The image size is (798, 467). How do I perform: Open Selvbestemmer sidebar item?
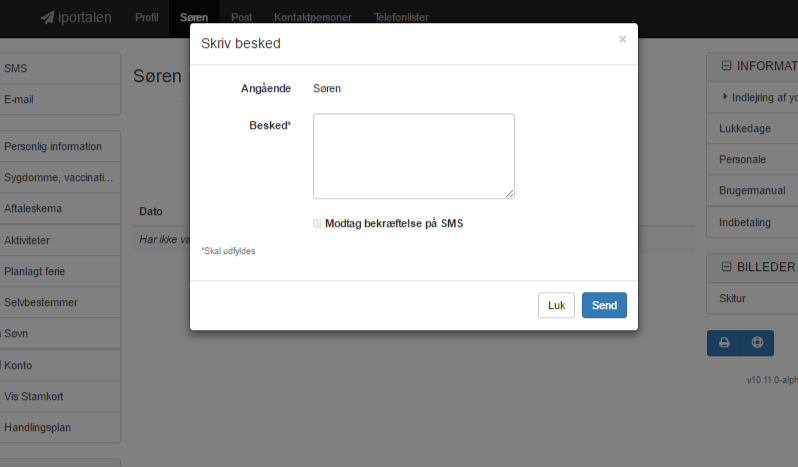point(60,302)
